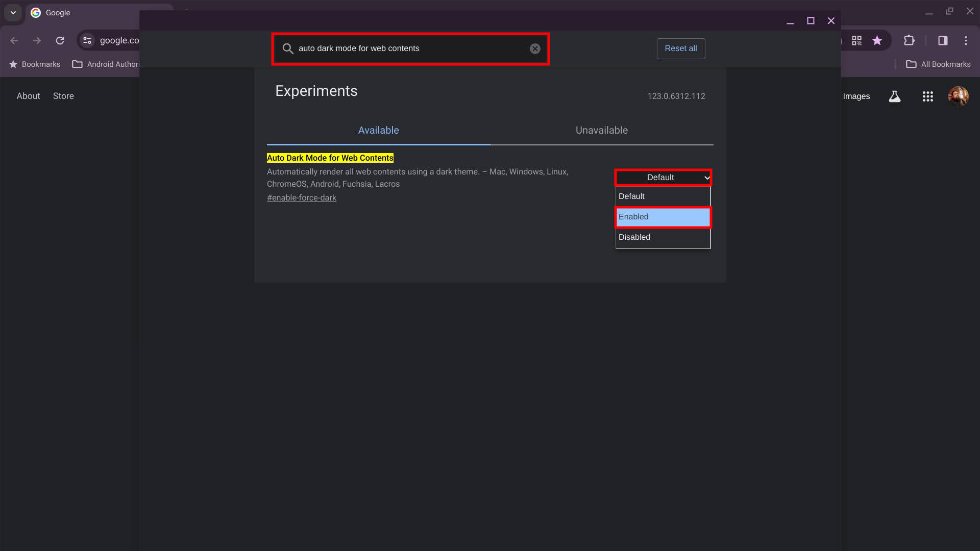Image resolution: width=980 pixels, height=551 pixels.
Task: Clear the flags search text
Action: [x=535, y=48]
